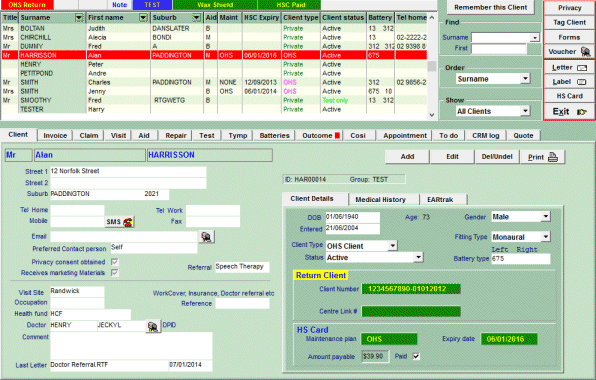The height and width of the screenshot is (380, 596).
Task: Click the Print printer icon
Action: click(553, 157)
